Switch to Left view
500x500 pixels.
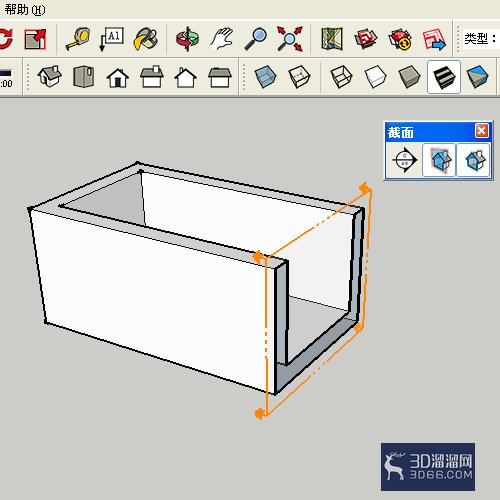point(219,77)
